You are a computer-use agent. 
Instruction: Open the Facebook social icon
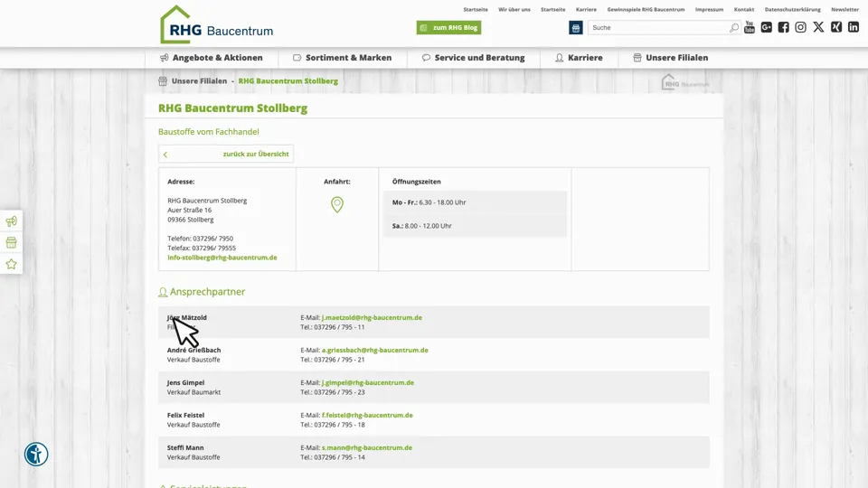tap(783, 27)
